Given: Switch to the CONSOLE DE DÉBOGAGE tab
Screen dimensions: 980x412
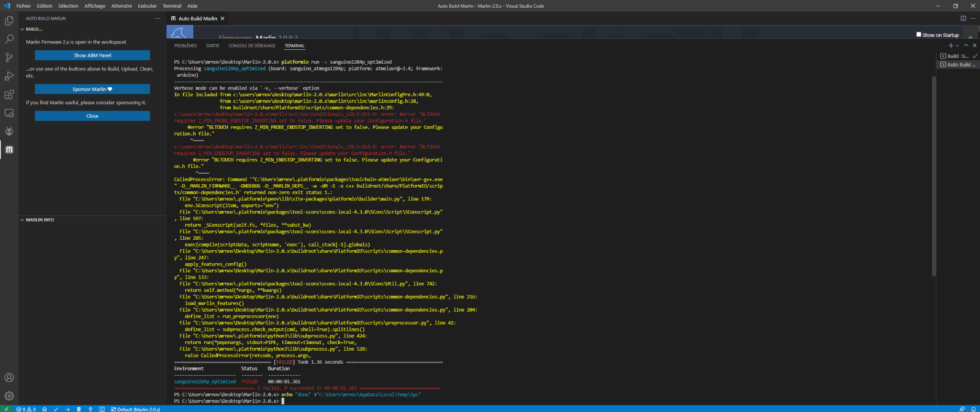Looking at the screenshot, I should click(x=252, y=46).
